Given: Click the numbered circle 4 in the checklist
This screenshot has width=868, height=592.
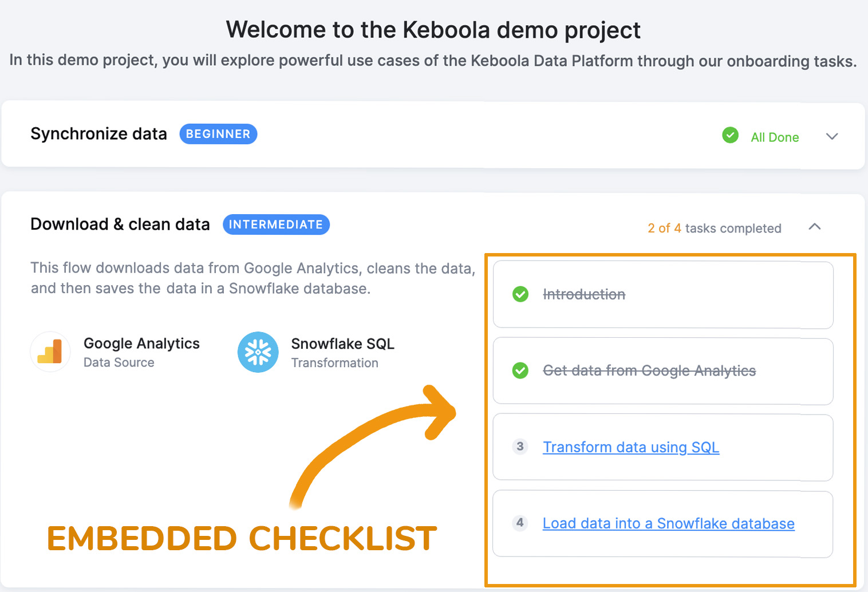Looking at the screenshot, I should pos(520,523).
